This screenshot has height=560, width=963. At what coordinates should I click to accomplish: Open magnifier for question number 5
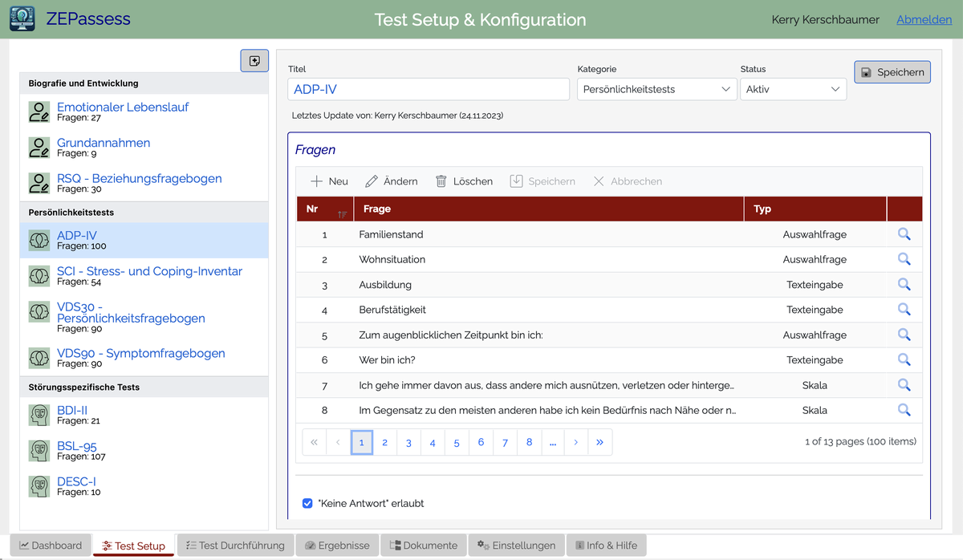click(904, 335)
